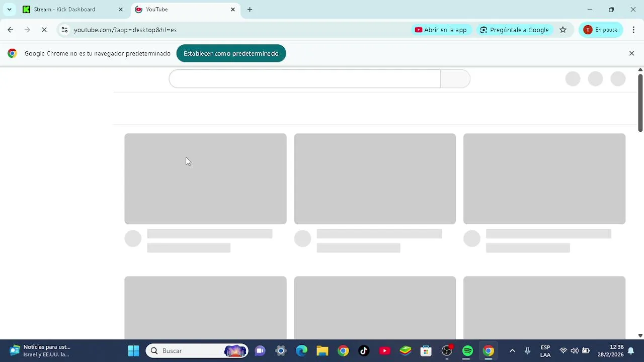Select the YouTube tab

click(x=185, y=9)
